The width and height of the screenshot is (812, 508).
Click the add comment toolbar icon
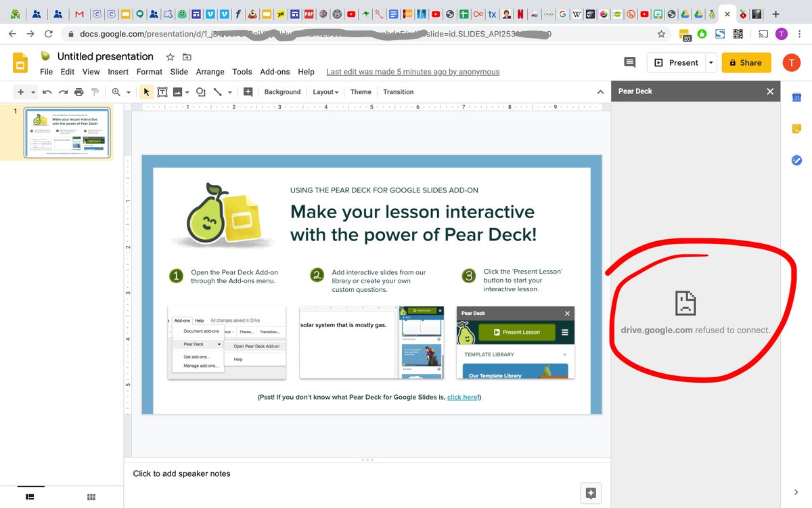pyautogui.click(x=248, y=92)
